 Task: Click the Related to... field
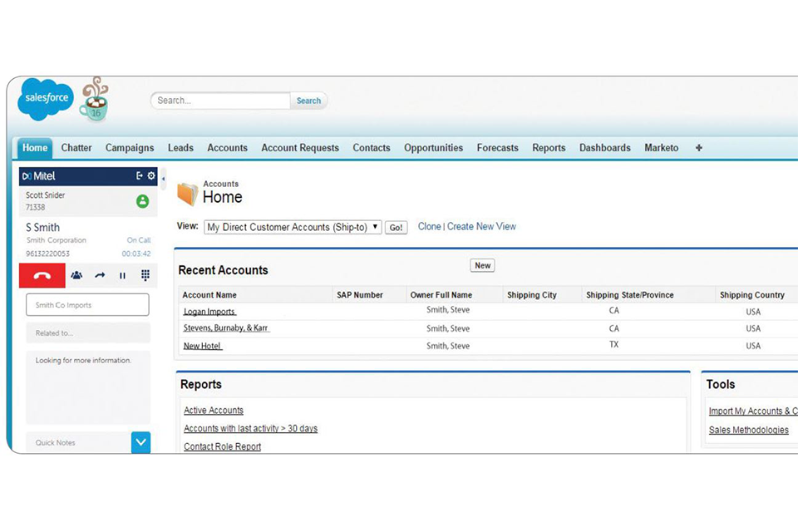point(88,333)
